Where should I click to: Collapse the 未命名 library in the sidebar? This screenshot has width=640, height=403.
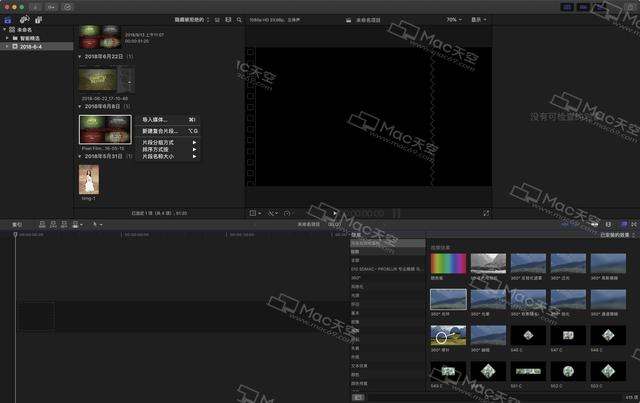click(x=4, y=29)
